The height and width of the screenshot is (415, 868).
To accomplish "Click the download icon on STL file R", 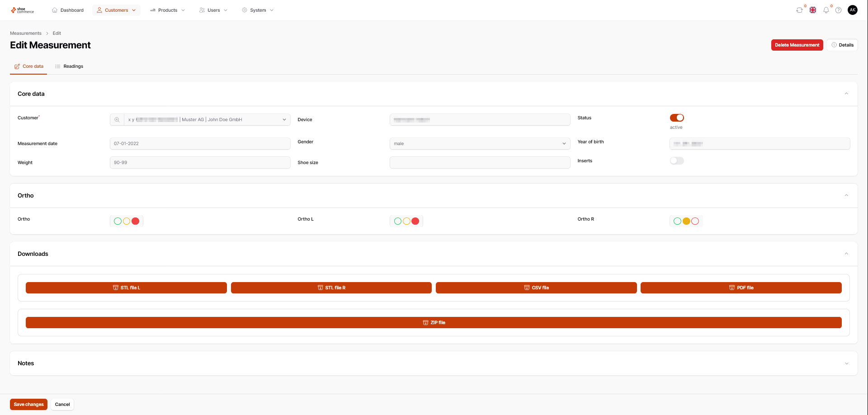I will 321,288.
